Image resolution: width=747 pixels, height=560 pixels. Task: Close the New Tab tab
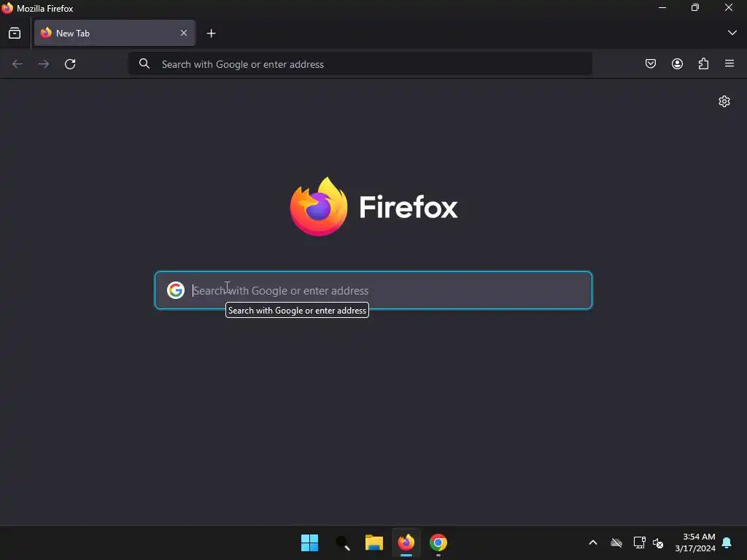point(184,33)
